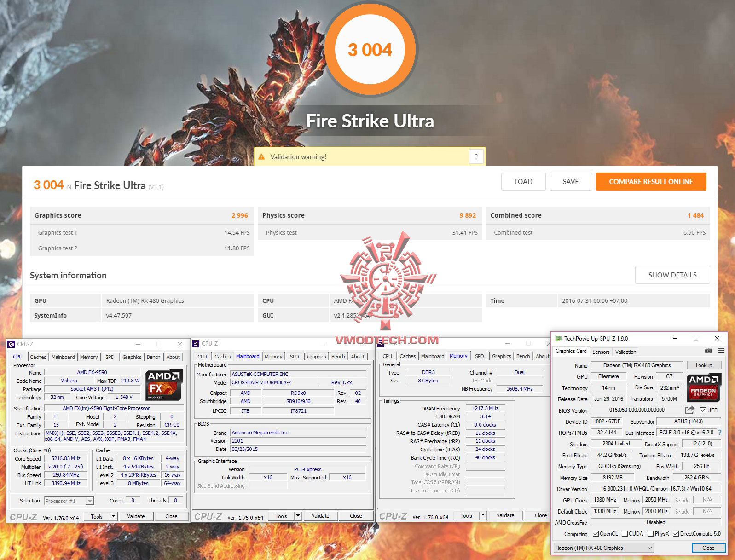Open Graphics tab in Memory CPU-Z window
Image resolution: width=735 pixels, height=560 pixels.
click(x=501, y=356)
